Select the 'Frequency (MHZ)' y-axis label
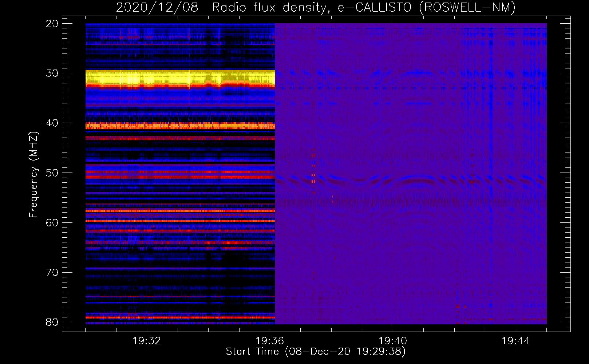589x364 pixels. [33, 175]
